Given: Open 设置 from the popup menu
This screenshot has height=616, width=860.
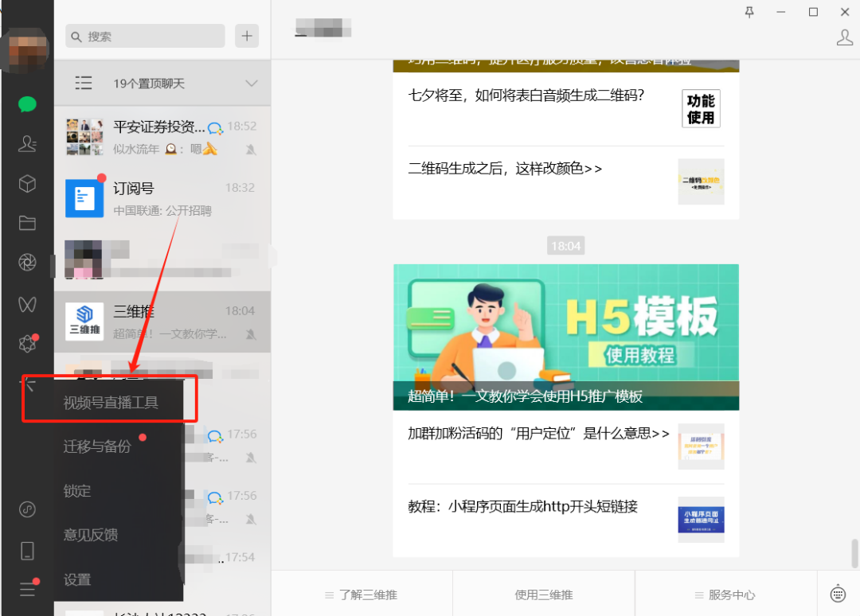Looking at the screenshot, I should coord(77,580).
